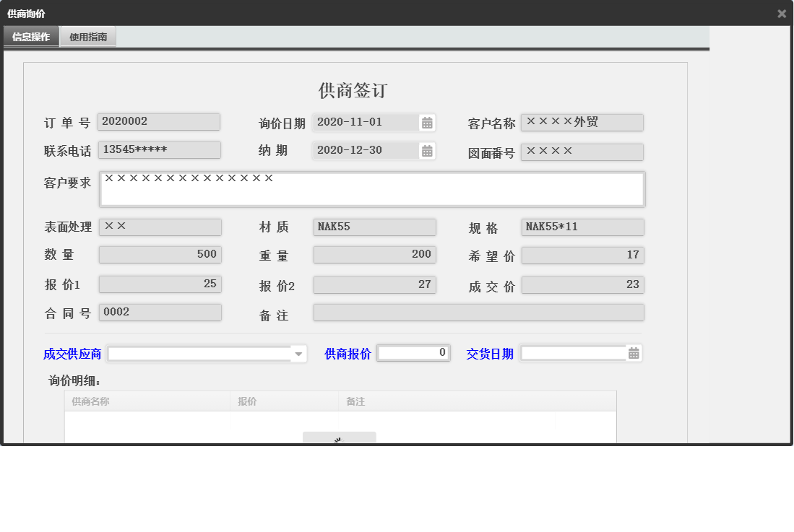The height and width of the screenshot is (532, 794).
Task: Click the 联系电话 field showing 13545*****
Action: click(159, 149)
